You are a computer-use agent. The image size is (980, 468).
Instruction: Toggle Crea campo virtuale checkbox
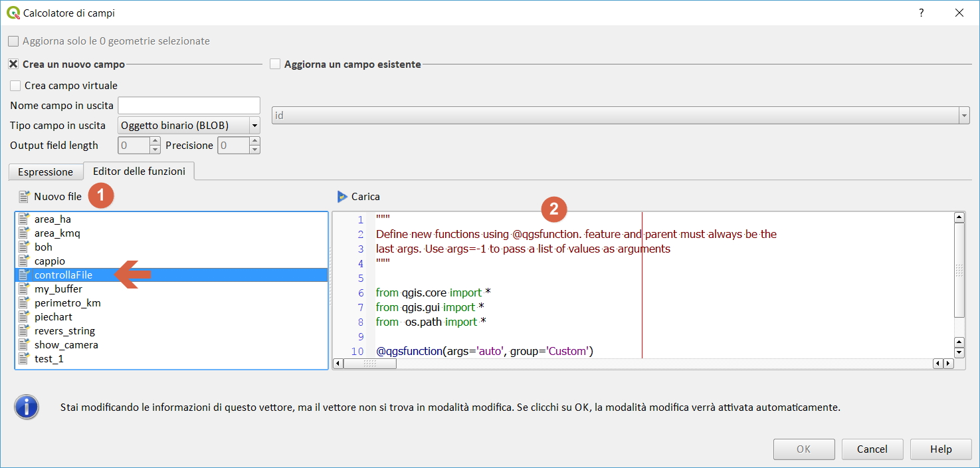click(15, 86)
